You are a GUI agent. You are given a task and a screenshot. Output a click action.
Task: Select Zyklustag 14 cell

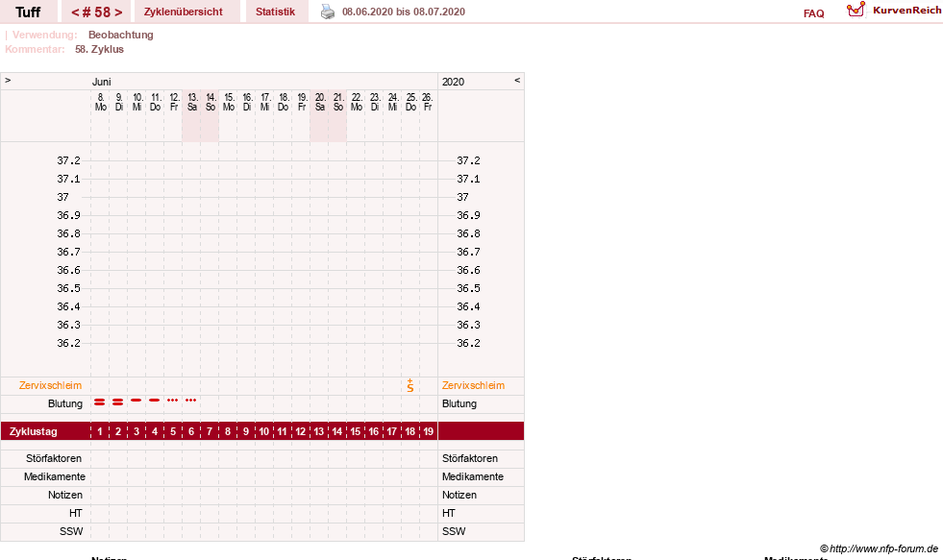click(x=336, y=431)
